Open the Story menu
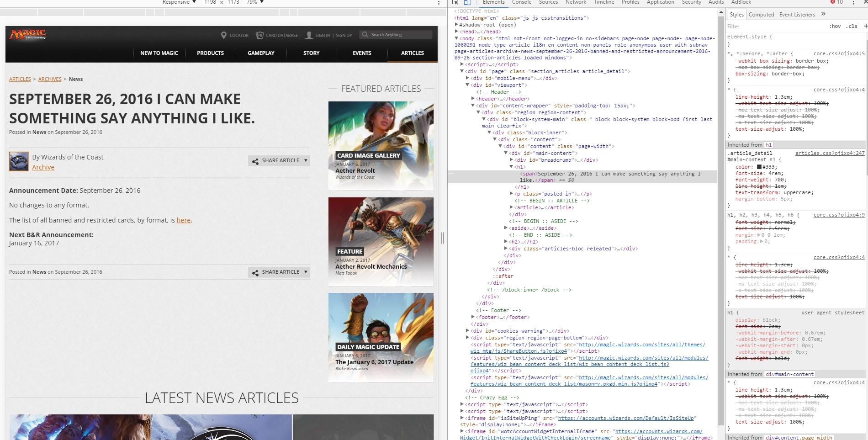The image size is (868, 440). coord(311,53)
